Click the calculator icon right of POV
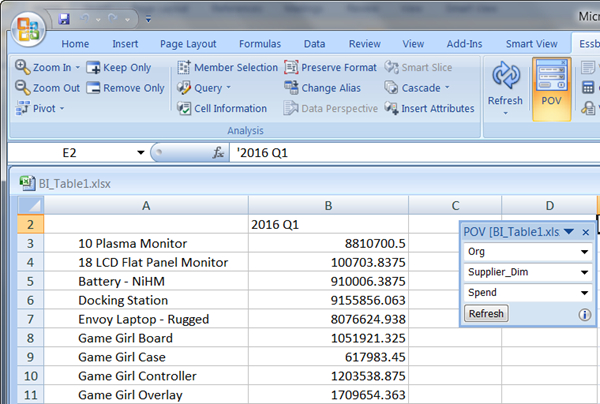 [588, 88]
